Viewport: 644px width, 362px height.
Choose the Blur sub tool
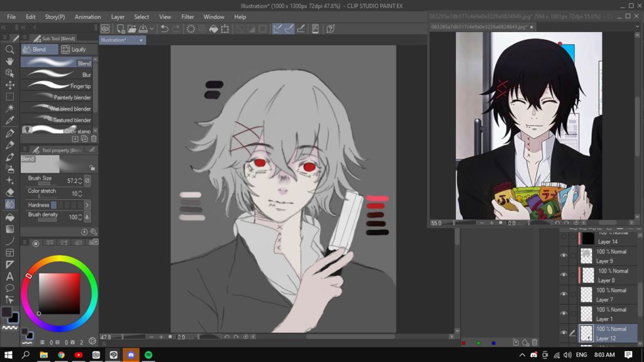(x=57, y=74)
